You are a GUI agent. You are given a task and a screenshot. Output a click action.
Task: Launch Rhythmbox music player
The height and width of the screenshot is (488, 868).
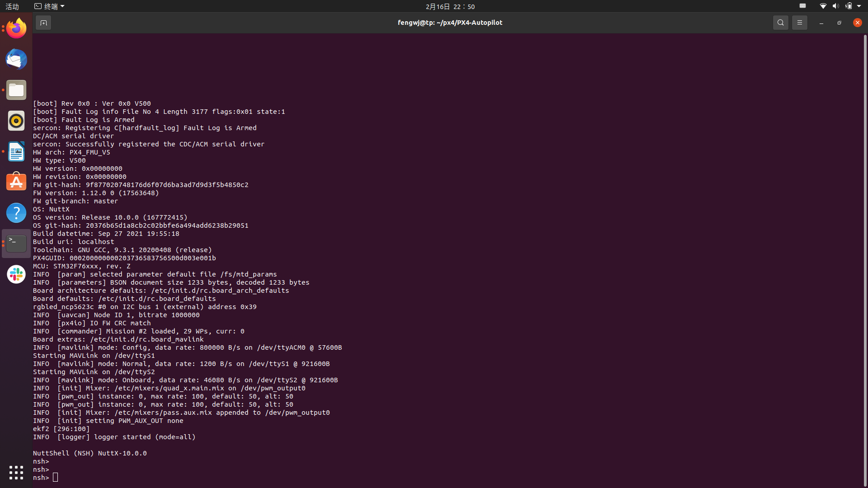point(16,121)
